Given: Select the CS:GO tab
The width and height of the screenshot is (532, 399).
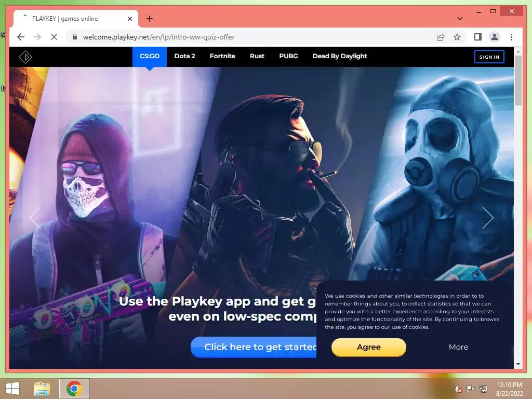Looking at the screenshot, I should (150, 56).
